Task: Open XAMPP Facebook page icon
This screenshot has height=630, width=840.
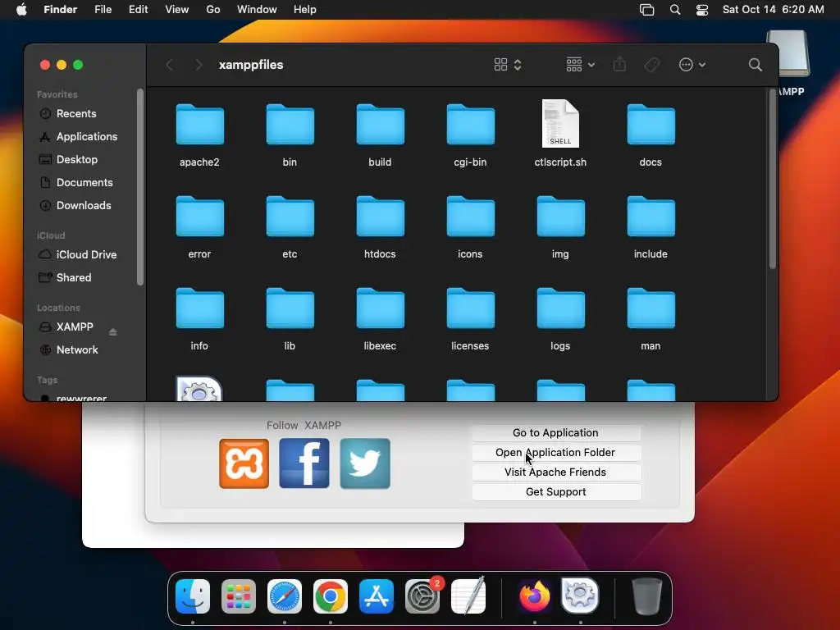Action: [x=304, y=463]
